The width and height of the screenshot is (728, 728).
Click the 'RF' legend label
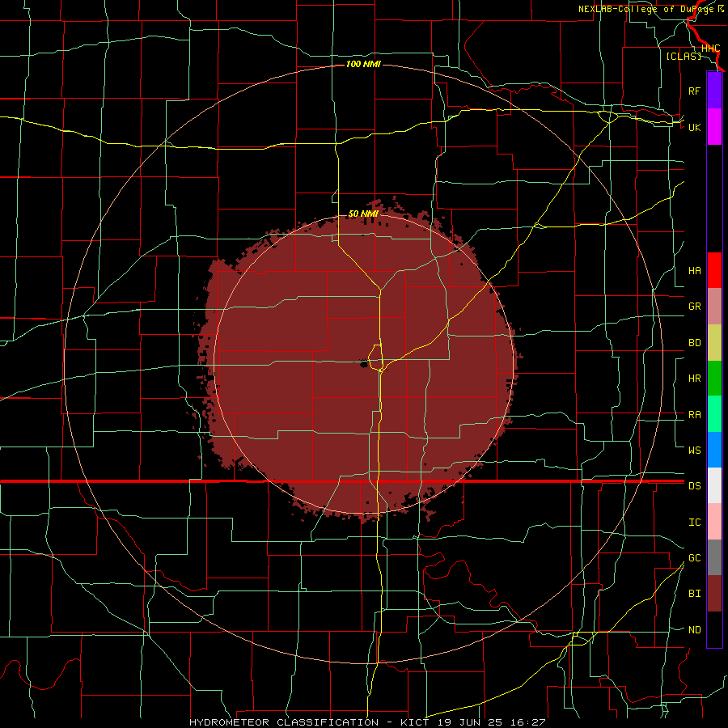pos(694,91)
